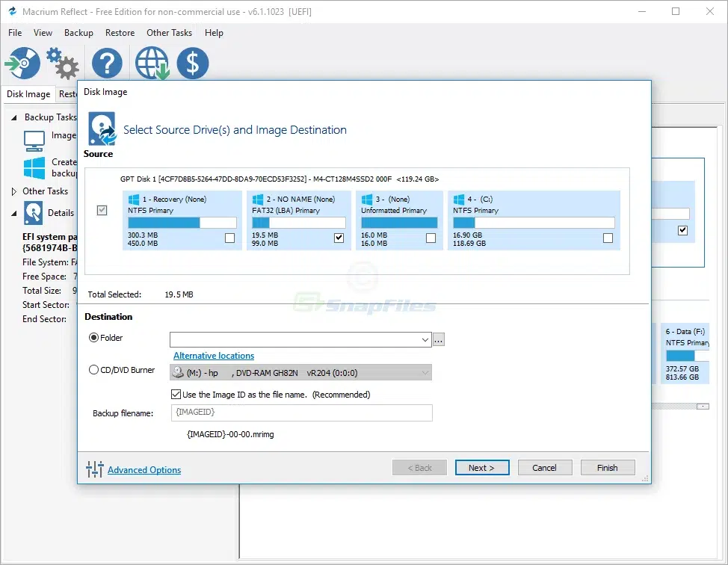Click the globe download toolbar icon
This screenshot has width=728, height=565.
click(x=152, y=64)
